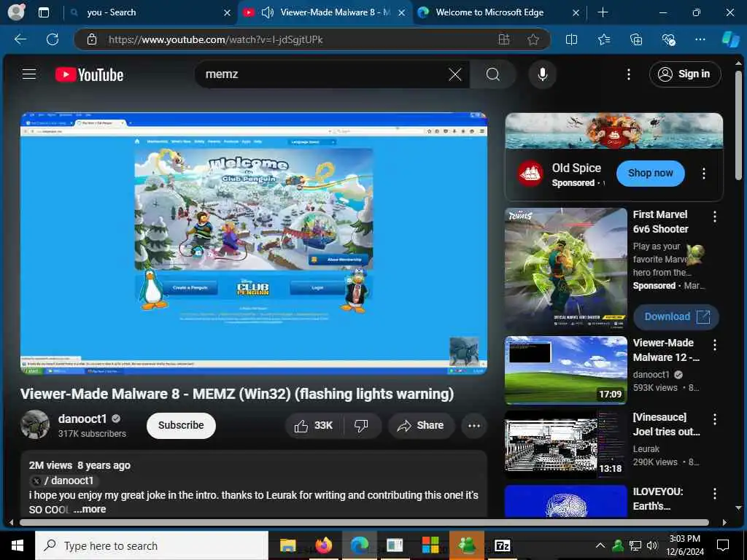Focus the YouTube search field
This screenshot has width=747, height=560.
324,74
